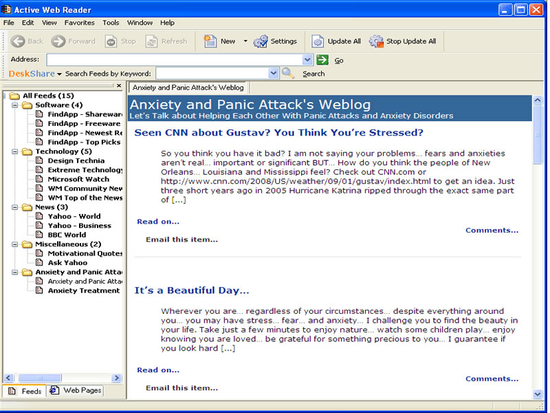Click the Back navigation arrow icon
Image resolution: width=550 pixels, height=413 pixels.
[18, 41]
